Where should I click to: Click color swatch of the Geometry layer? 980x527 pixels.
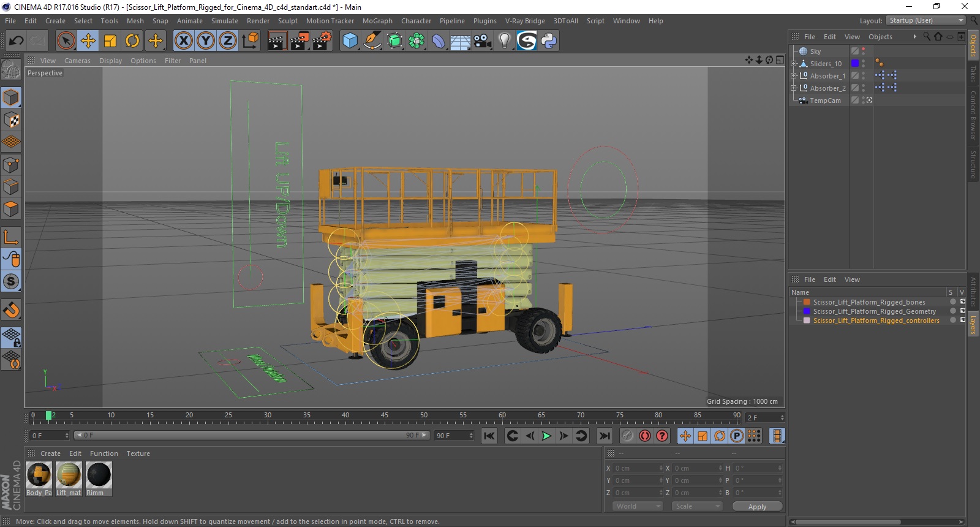point(807,311)
